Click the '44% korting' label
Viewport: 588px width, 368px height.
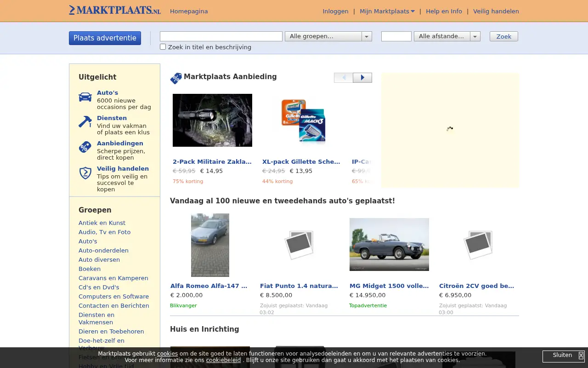(277, 182)
